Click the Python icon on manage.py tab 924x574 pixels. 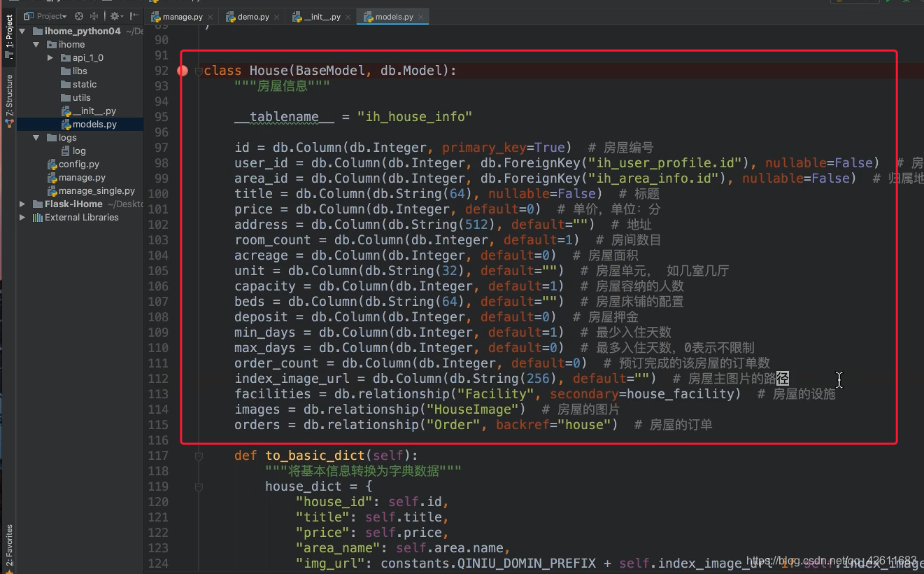click(157, 17)
